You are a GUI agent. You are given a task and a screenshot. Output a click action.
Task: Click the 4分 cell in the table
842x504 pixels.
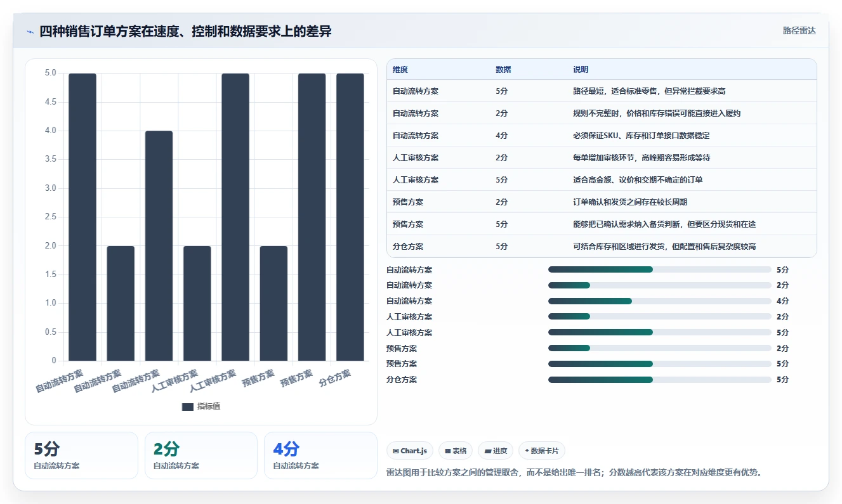click(x=501, y=136)
